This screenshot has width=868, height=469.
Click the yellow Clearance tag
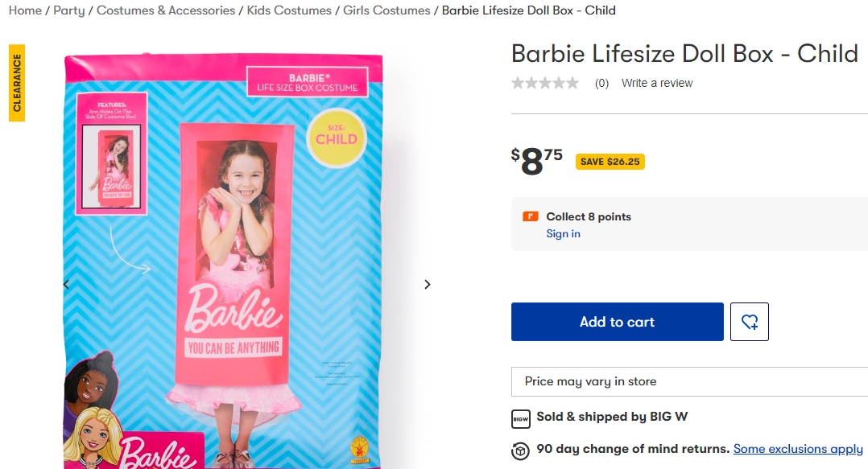coord(17,83)
